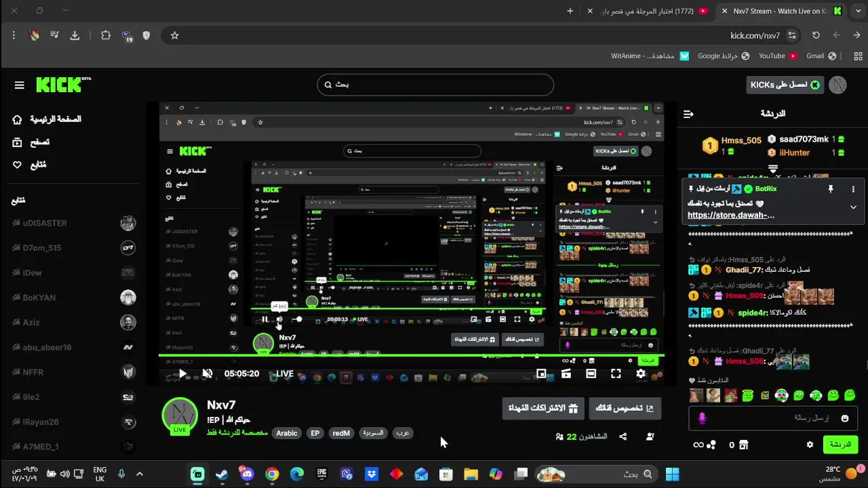Screen dimensions: 868x488
Task: Click the KICK logo
Action: [x=63, y=85]
